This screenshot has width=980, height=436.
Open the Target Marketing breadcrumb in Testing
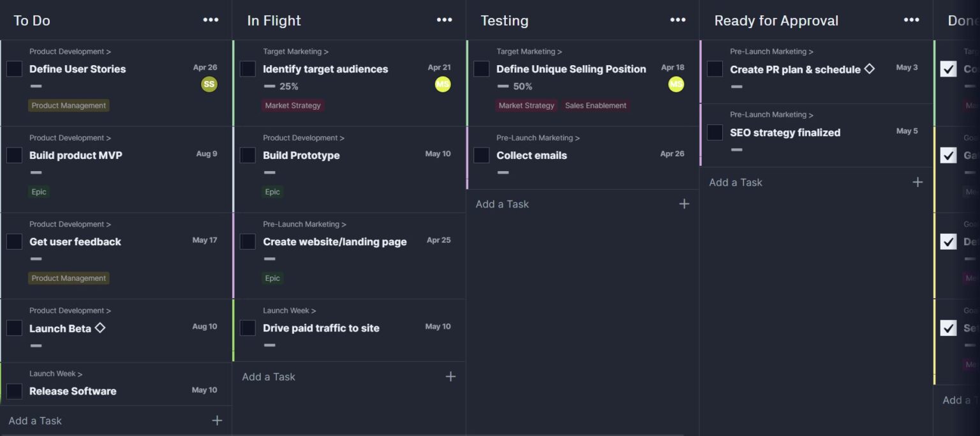(527, 51)
